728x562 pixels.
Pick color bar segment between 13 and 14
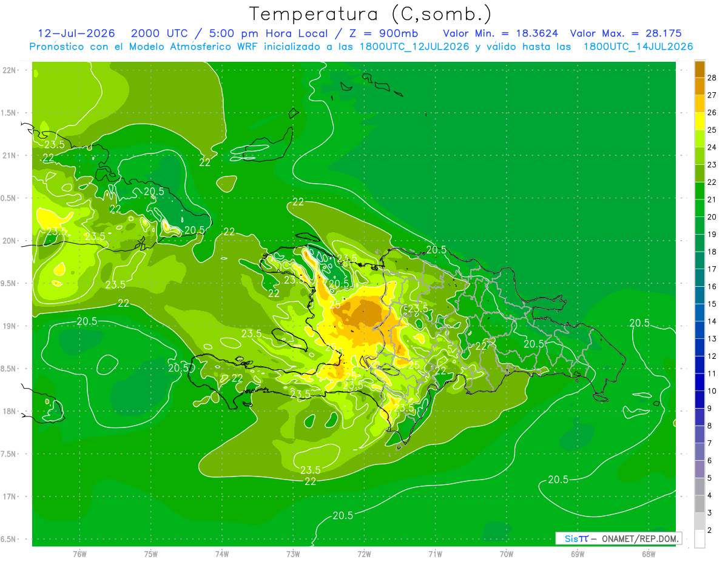point(699,330)
